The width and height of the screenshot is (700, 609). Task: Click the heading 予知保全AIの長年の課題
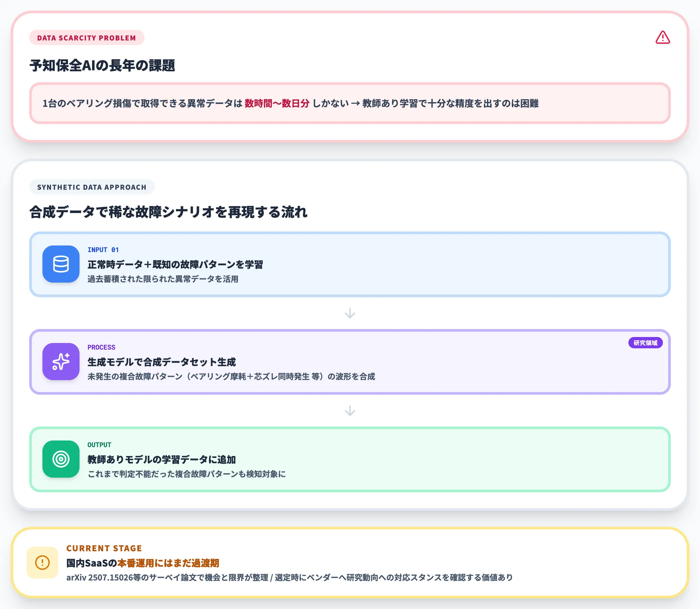[102, 66]
